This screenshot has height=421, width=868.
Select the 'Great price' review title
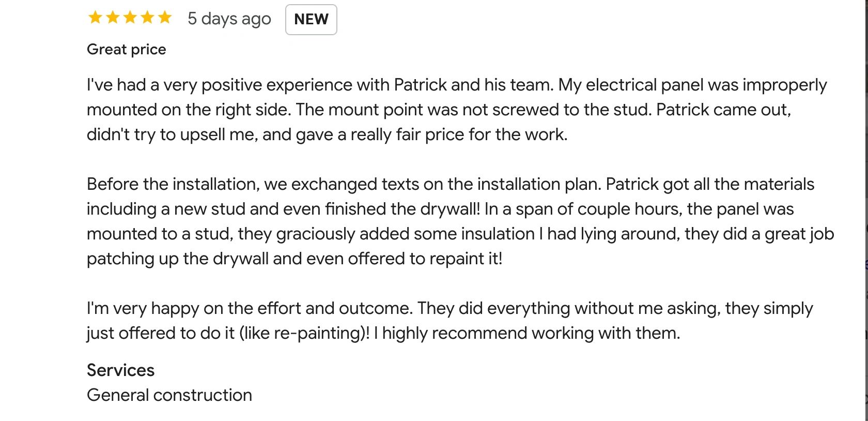click(x=127, y=50)
